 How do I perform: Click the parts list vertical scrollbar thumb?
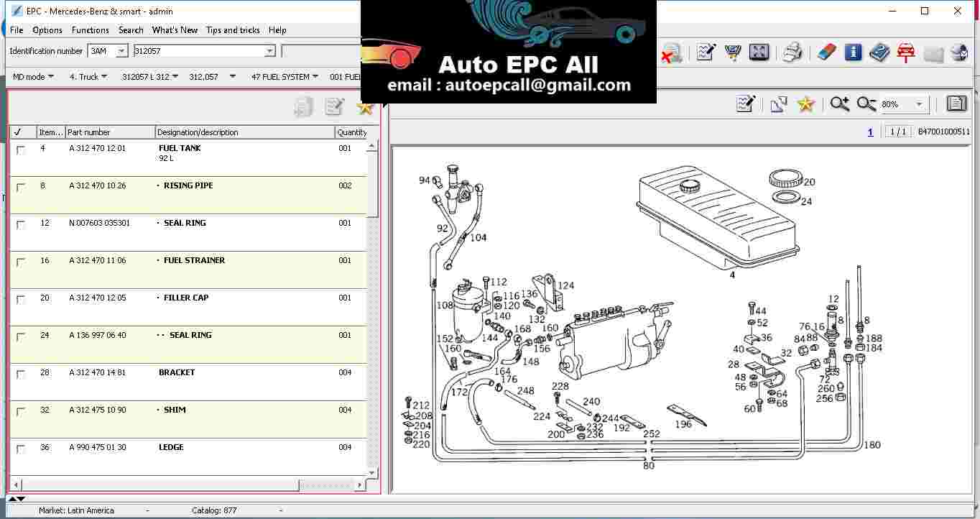(x=372, y=183)
